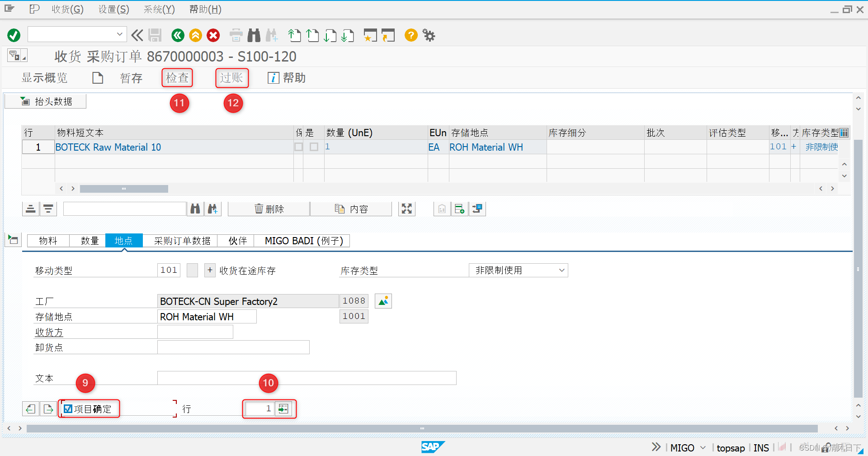Toggle first checkbox in BOTECK Raw Material row
The image size is (868, 456).
298,147
